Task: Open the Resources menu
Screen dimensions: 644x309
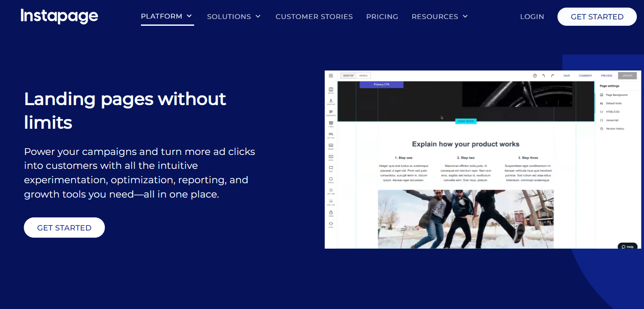Action: pos(440,16)
